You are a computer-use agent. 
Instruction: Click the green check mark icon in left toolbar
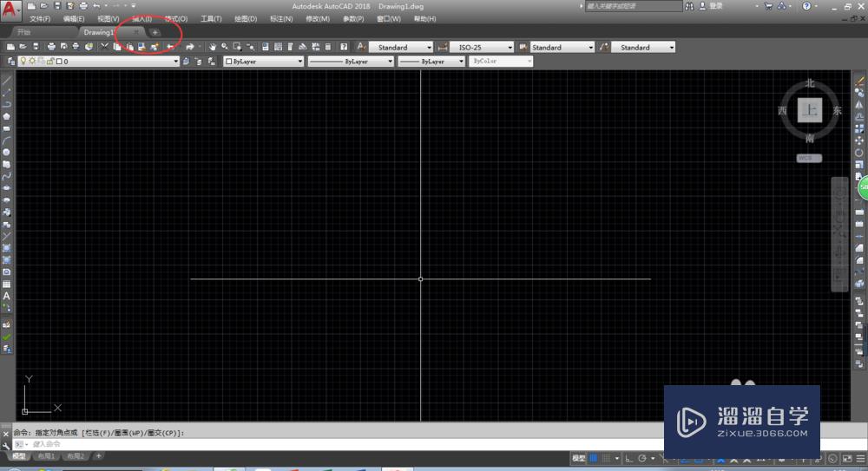pos(7,337)
